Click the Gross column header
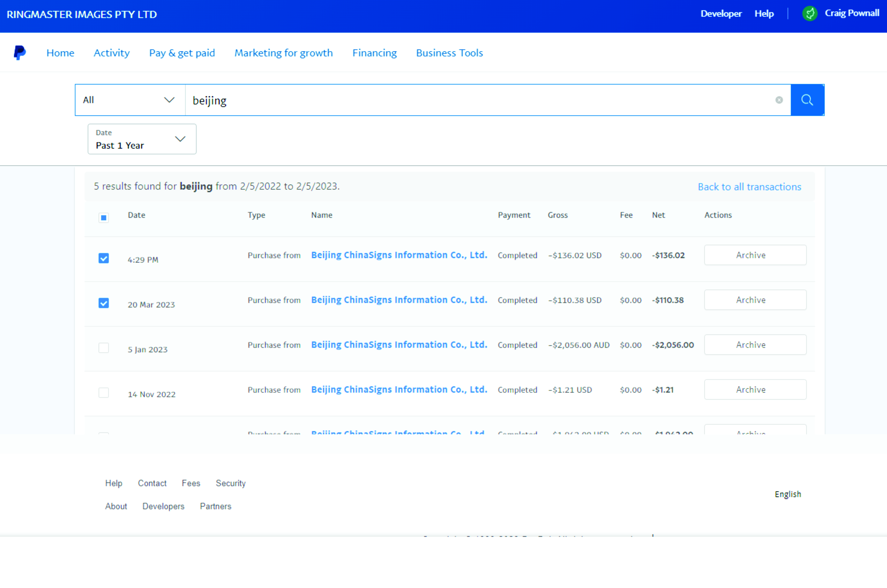Viewport: 887px width, 588px height. pyautogui.click(x=557, y=215)
